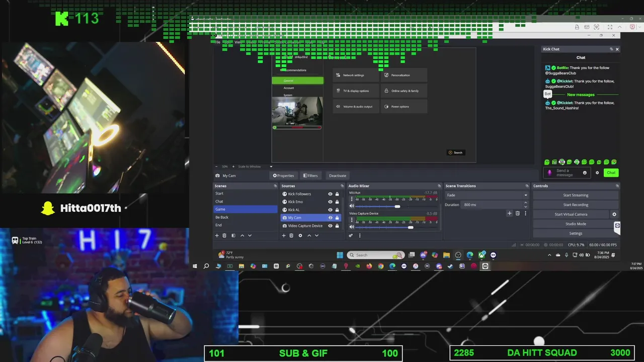
Task: Open Mic/Aux three-dot options menu
Action: 352,199
